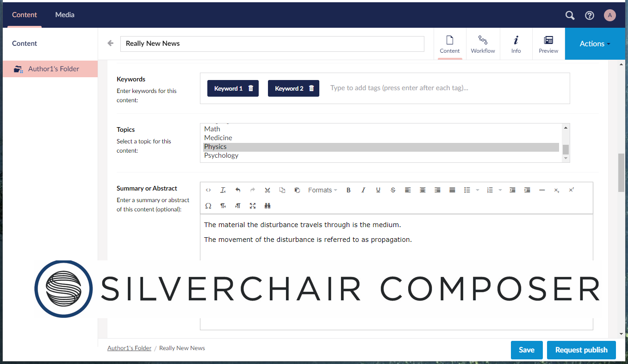628x364 pixels.
Task: Align text left in the summary editor
Action: [408, 190]
